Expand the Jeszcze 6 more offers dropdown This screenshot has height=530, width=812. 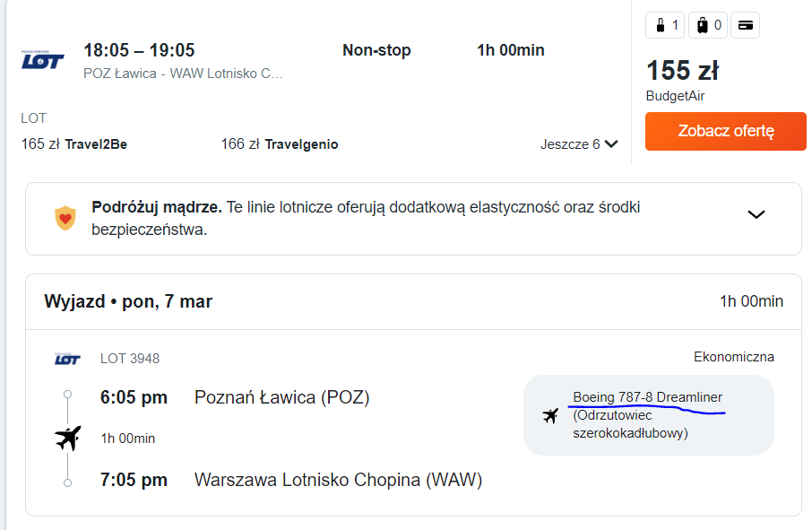tap(579, 144)
